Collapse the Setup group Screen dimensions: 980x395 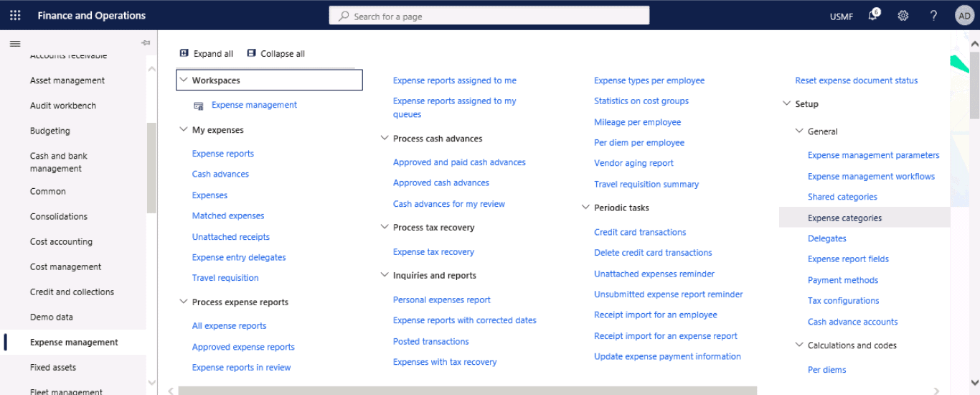(787, 104)
